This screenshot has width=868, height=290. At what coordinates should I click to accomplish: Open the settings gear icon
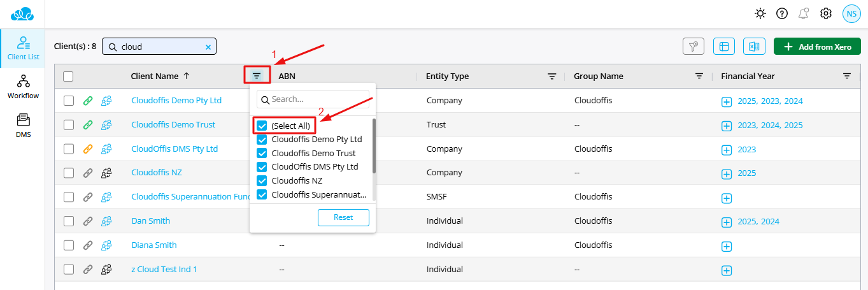[826, 13]
